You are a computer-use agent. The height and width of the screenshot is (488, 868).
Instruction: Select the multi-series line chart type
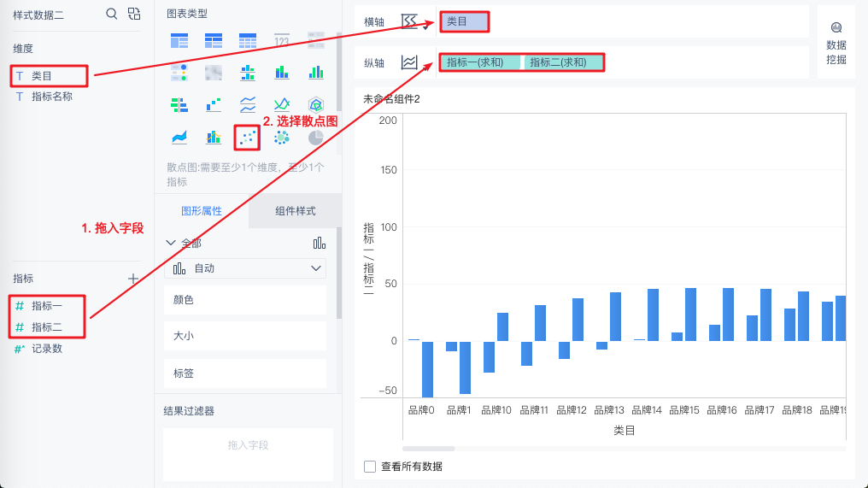(282, 104)
